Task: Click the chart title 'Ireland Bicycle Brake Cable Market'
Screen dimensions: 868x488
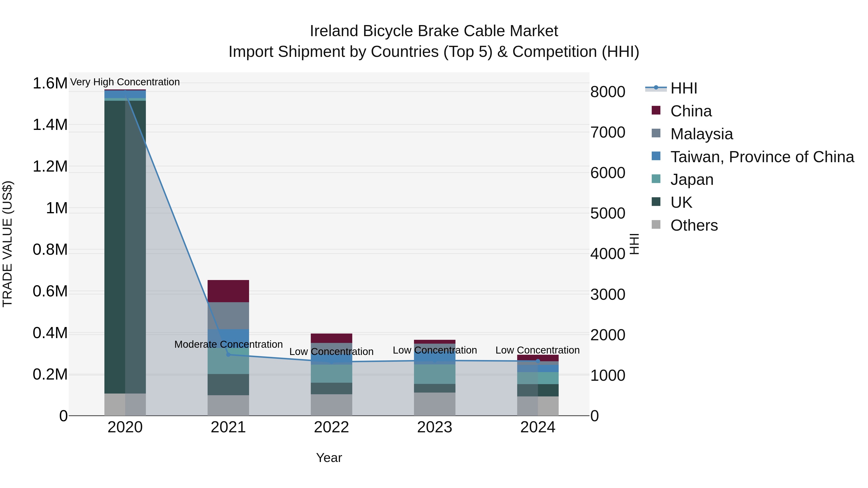Action: pos(434,31)
